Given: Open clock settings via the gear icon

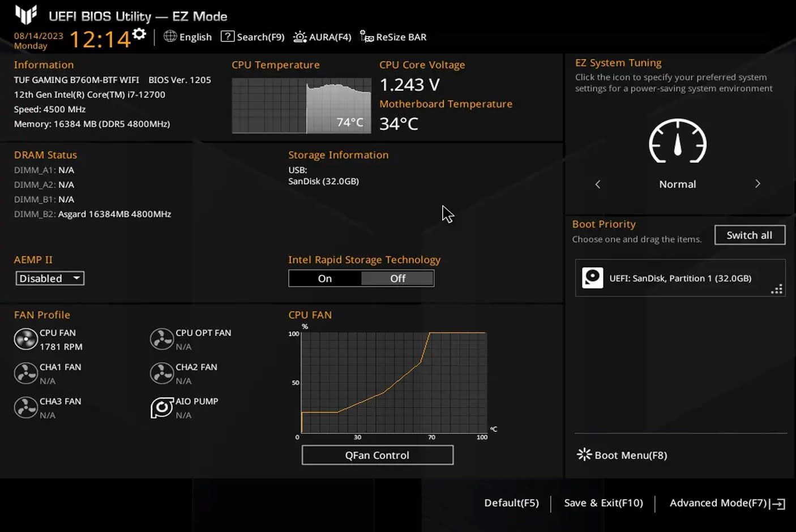Looking at the screenshot, I should [139, 34].
